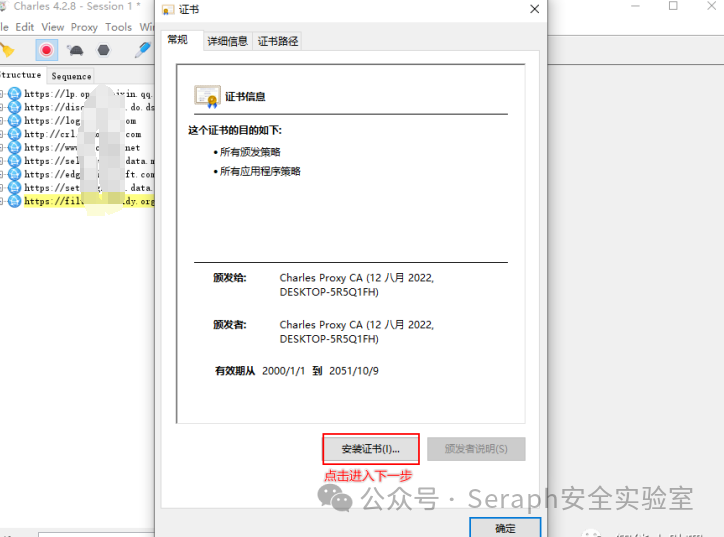Screen dimensions: 724x537
Task: Click the 2051/10/9 expiry date text
Action: point(354,371)
